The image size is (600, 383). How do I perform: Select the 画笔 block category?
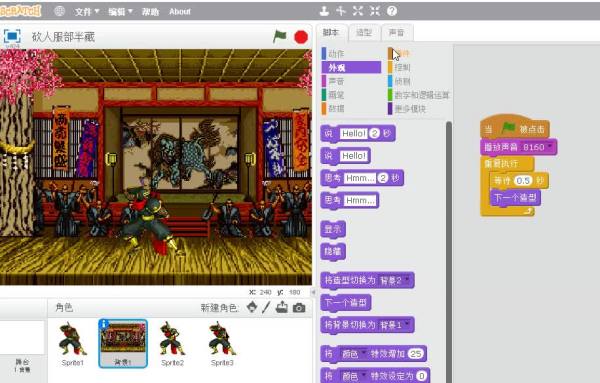(351, 95)
